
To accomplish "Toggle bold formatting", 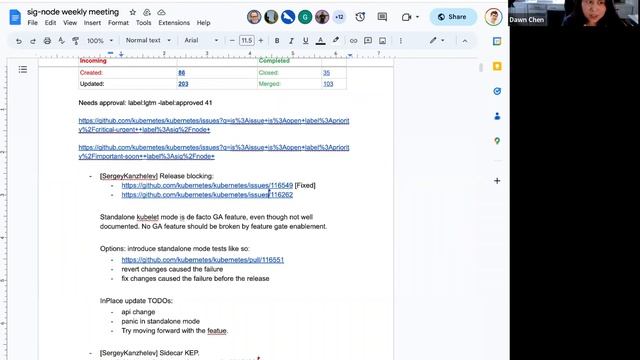I will [x=277, y=41].
